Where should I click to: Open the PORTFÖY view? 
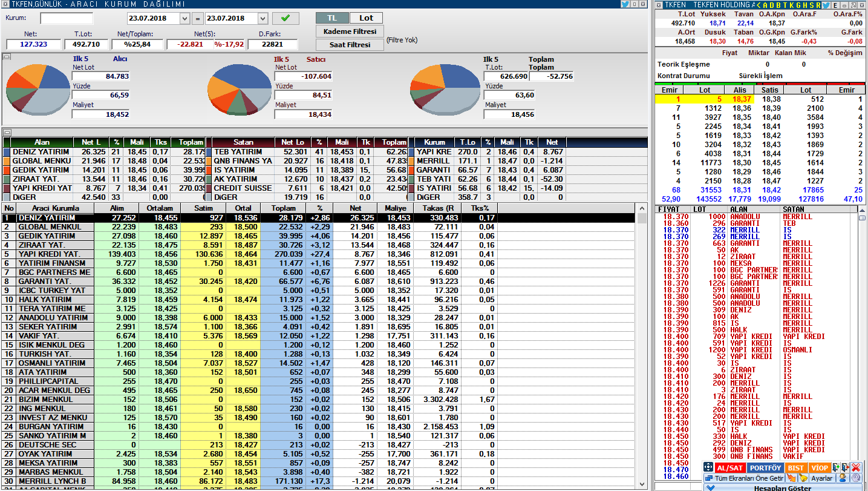pos(765,467)
